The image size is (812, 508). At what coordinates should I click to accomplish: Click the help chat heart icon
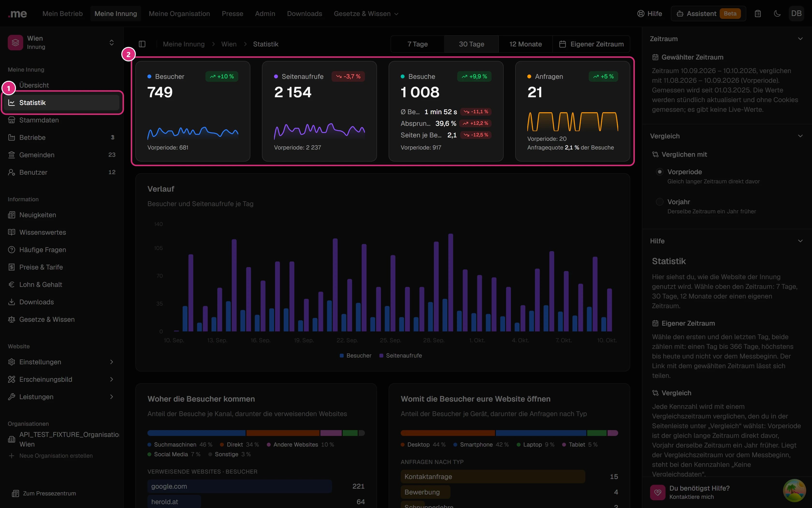[x=658, y=492]
